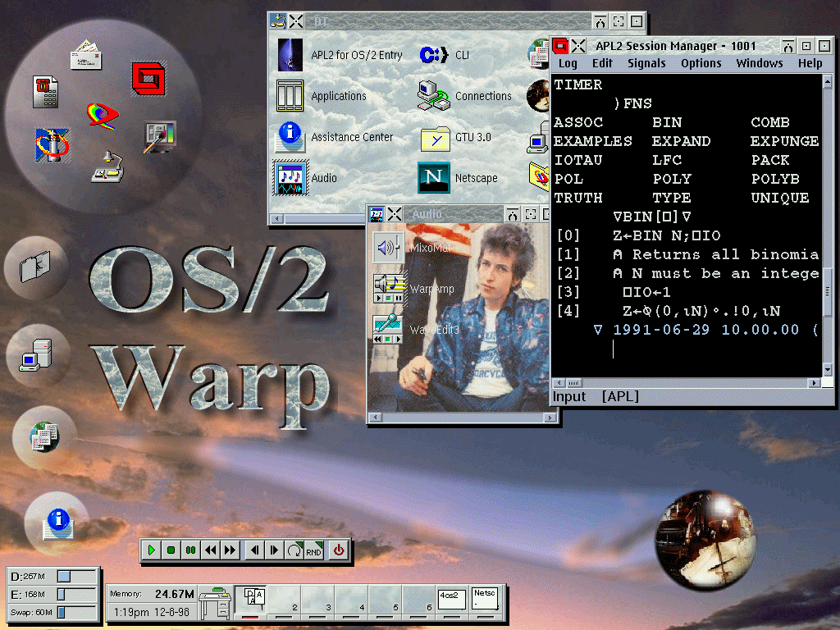840x630 pixels.
Task: Open the Audio folder icon in DT window
Action: coord(290,178)
